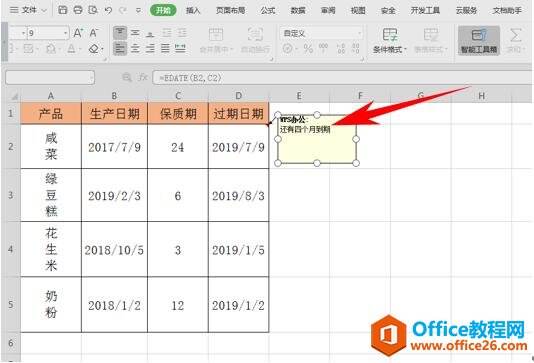The width and height of the screenshot is (534, 363).
Task: Open the 文件 file menu
Action: pos(28,10)
